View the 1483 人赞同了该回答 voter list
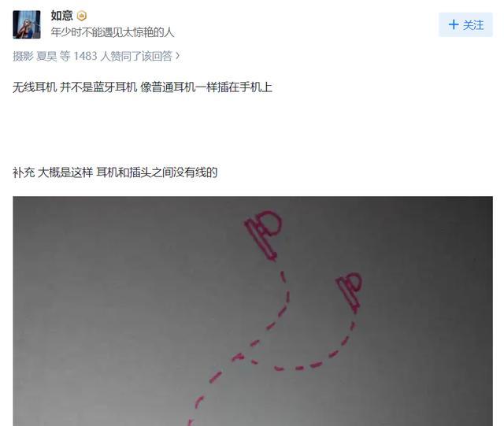 pyautogui.click(x=123, y=56)
